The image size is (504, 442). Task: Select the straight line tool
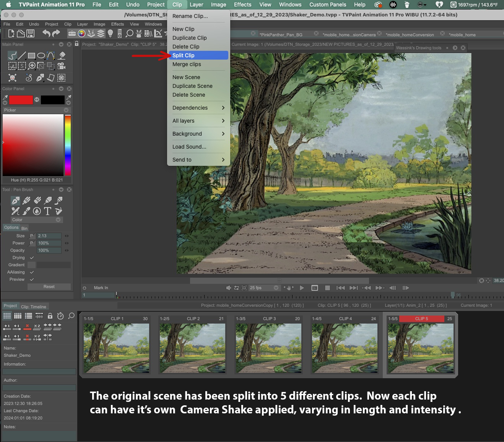click(x=22, y=56)
